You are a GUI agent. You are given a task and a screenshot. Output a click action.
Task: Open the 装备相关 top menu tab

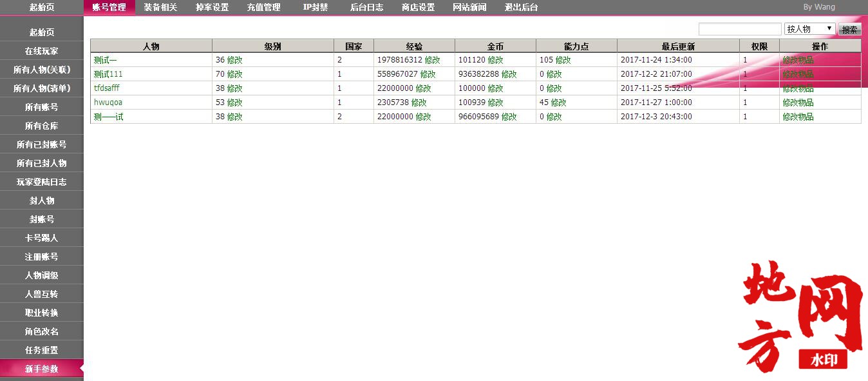(160, 8)
